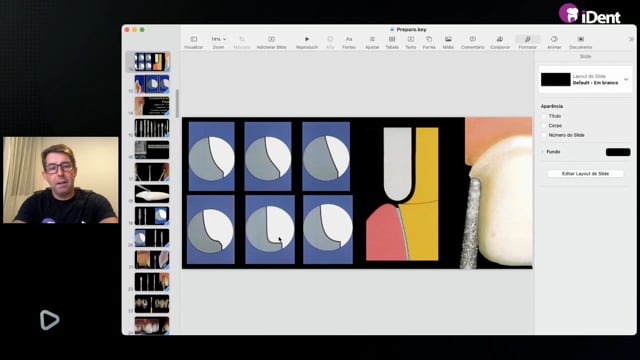This screenshot has height=360, width=640.
Task: Enable the Corpo checkbox
Action: [x=544, y=125]
